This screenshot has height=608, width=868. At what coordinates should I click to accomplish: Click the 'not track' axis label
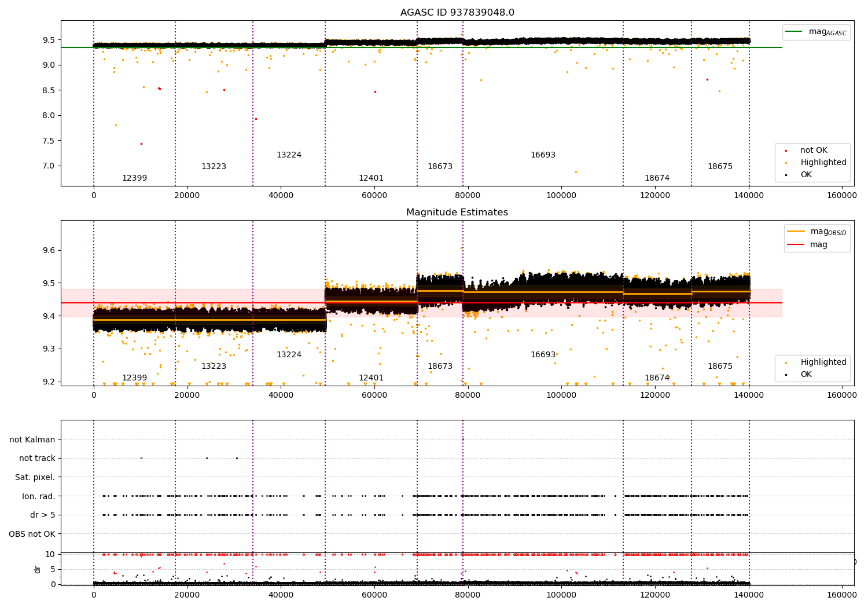pyautogui.click(x=37, y=459)
